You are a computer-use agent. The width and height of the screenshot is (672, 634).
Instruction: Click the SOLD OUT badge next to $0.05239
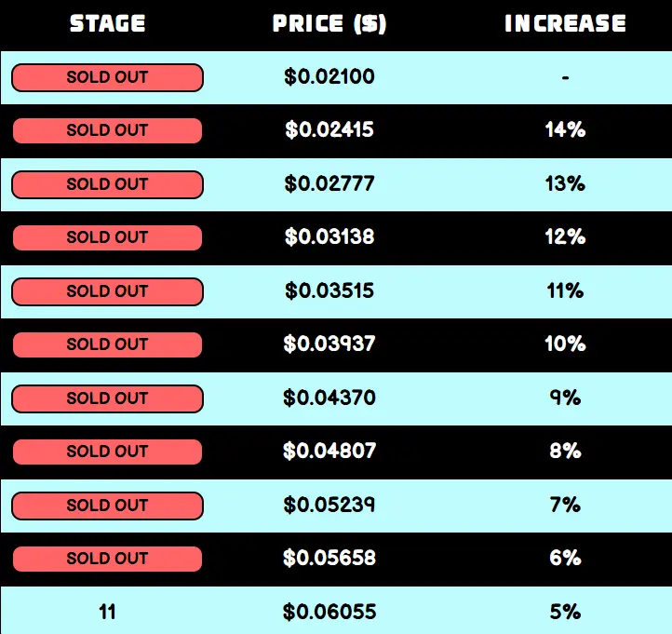pos(107,506)
